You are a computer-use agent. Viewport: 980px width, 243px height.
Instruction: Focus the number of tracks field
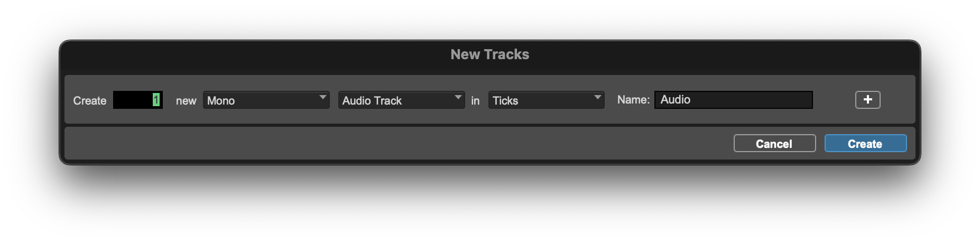[x=132, y=100]
